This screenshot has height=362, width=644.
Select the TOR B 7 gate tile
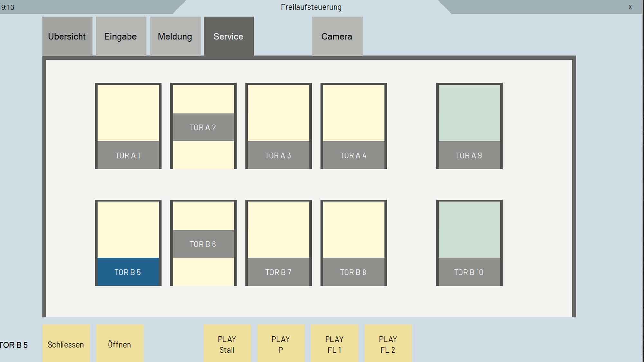point(279,243)
